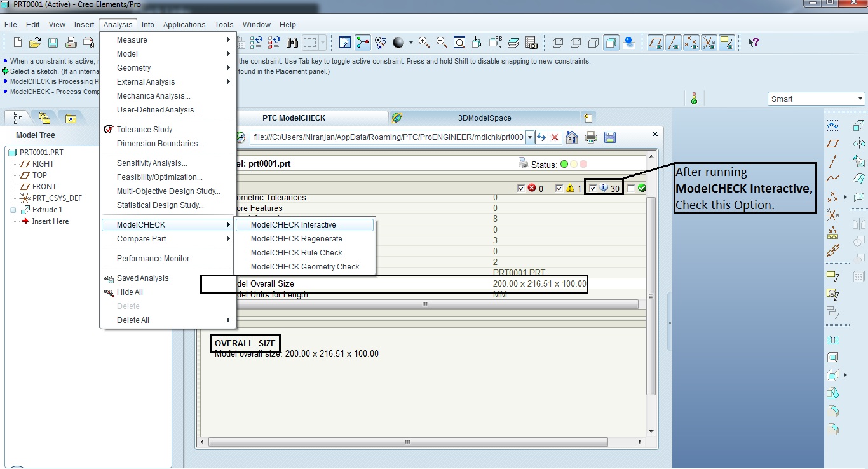
Task: Uncheck the errors filter checkbox
Action: pos(521,188)
